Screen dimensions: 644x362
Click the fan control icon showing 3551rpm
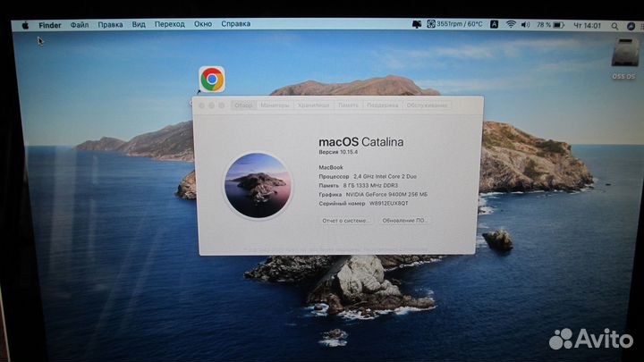coord(431,24)
